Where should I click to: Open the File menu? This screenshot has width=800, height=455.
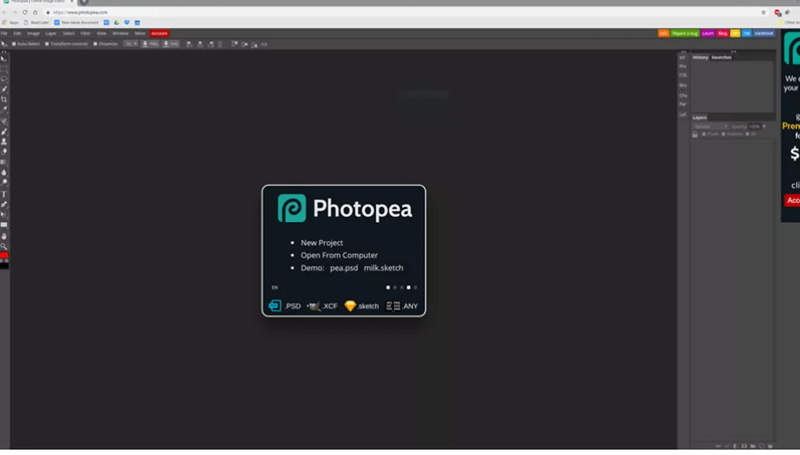coord(4,33)
